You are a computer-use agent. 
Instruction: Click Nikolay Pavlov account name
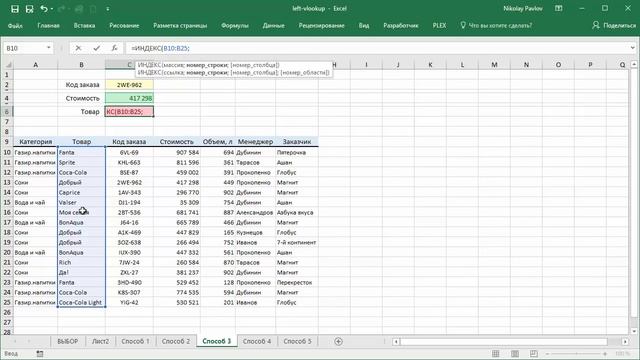tap(522, 9)
